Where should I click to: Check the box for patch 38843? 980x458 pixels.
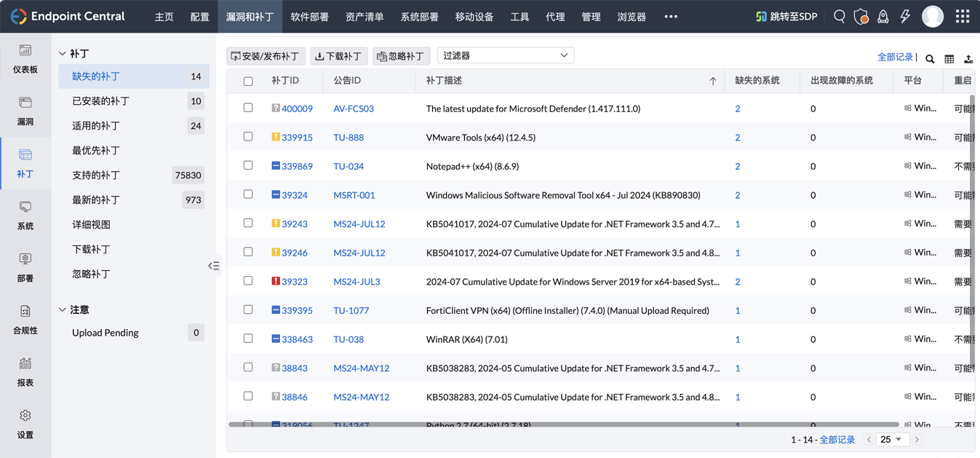[248, 367]
